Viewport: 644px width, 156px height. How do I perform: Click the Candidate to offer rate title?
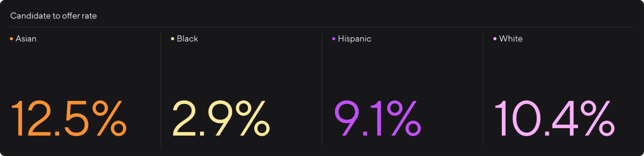tap(54, 16)
